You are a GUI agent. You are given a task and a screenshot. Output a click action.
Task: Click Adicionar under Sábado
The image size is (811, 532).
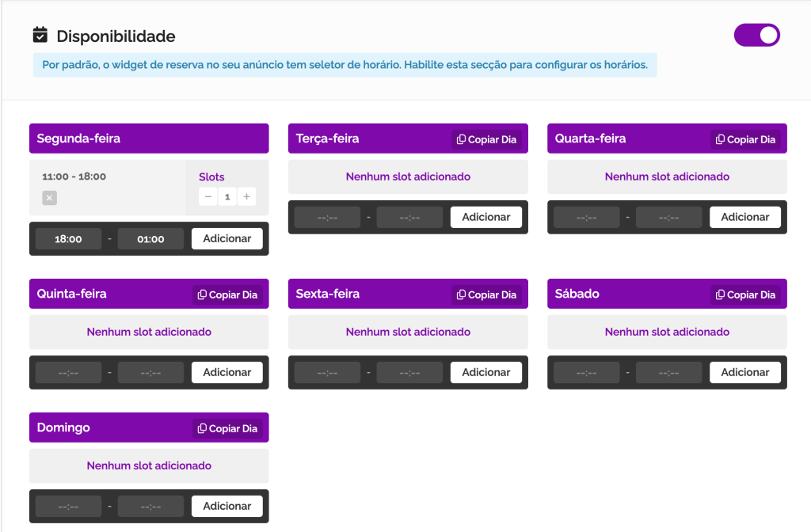pyautogui.click(x=744, y=372)
